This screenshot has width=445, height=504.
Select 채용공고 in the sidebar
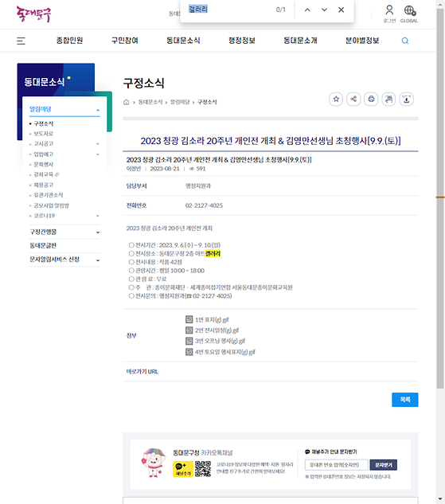tap(44, 185)
